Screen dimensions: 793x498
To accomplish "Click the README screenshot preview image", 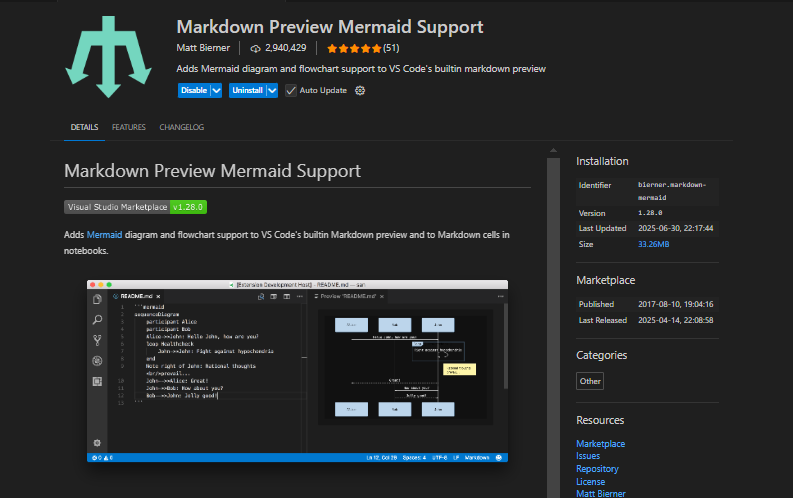I will [297, 371].
